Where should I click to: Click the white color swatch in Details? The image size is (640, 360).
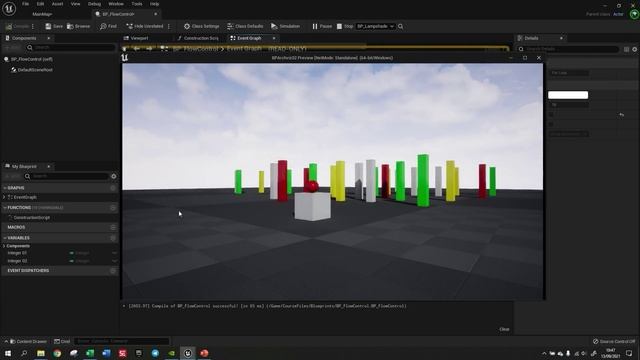(x=568, y=95)
